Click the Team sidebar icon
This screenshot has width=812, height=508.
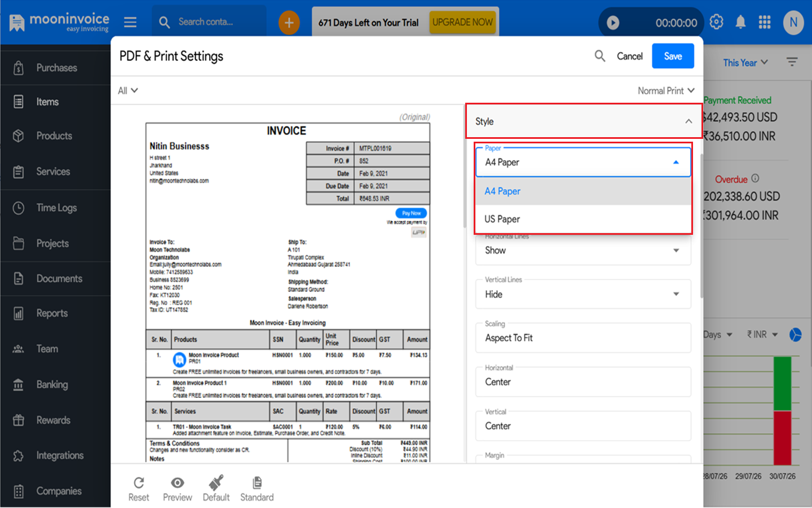click(x=19, y=349)
